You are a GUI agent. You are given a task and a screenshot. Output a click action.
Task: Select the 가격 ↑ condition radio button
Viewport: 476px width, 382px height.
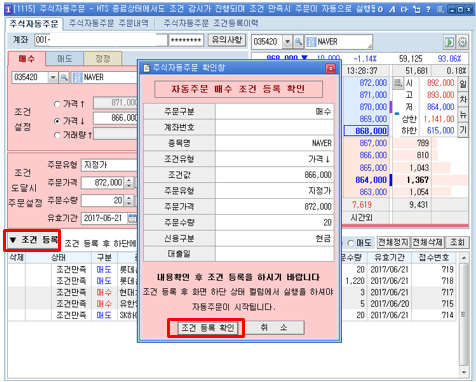point(57,104)
